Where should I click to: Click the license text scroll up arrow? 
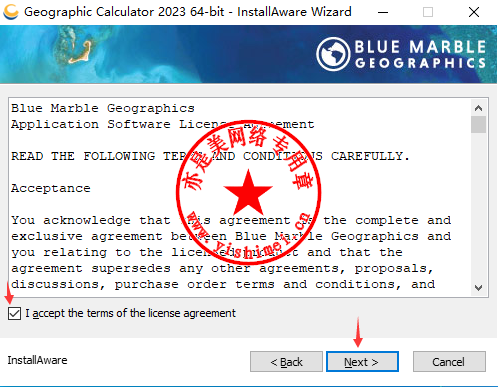click(x=478, y=108)
